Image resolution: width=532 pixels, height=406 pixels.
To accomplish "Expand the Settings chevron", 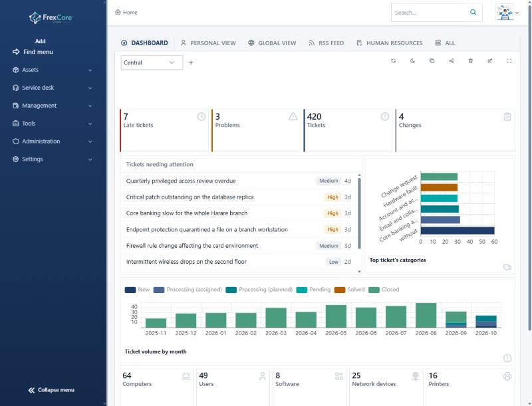I will pos(90,159).
